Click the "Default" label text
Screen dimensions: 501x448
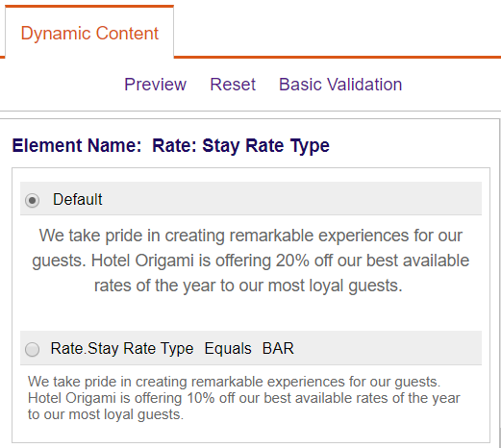click(x=78, y=199)
